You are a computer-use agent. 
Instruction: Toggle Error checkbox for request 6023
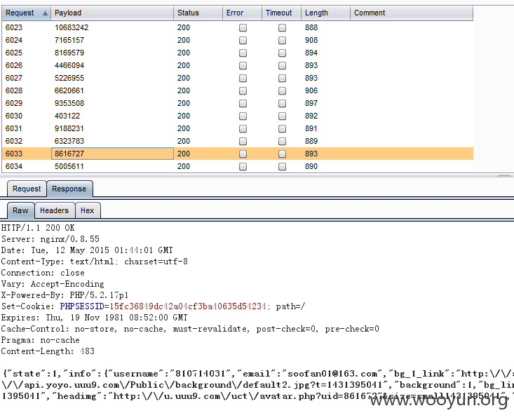(x=243, y=27)
